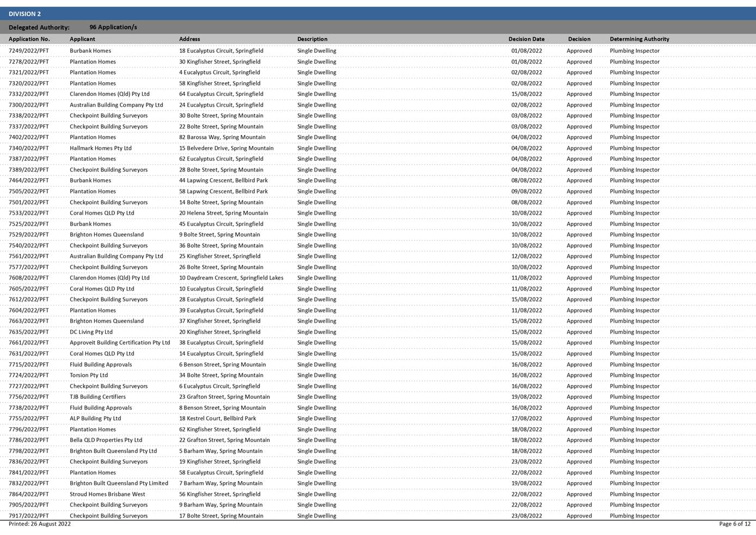Click the 96 Application/s count text
756x535 pixels.
(113, 27)
